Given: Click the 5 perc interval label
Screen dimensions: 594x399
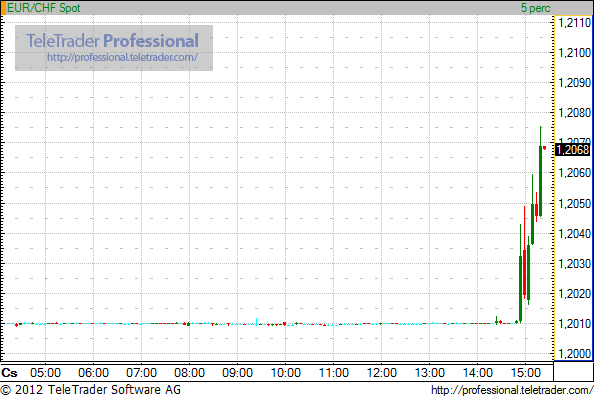Looking at the screenshot, I should tap(536, 8).
